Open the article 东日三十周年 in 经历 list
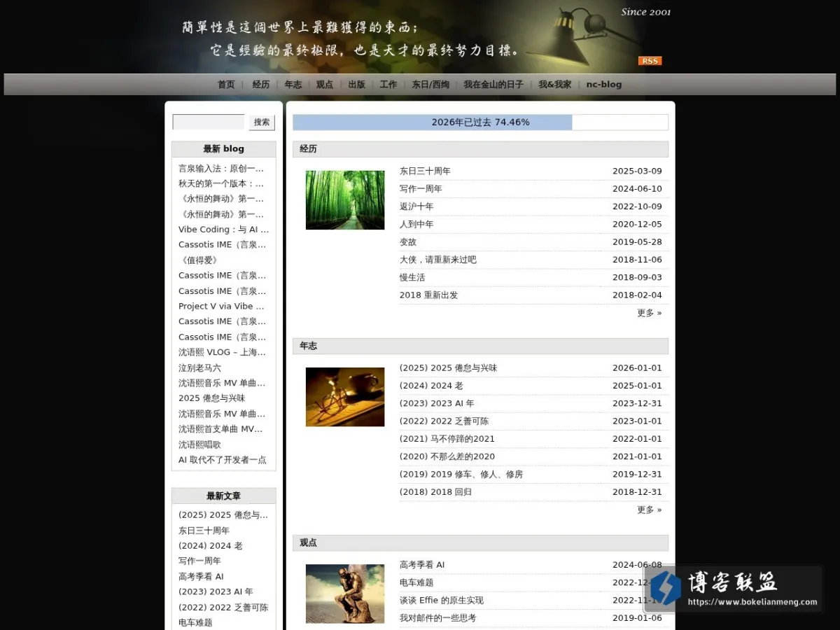Screen dimensions: 840x630 click(x=425, y=171)
